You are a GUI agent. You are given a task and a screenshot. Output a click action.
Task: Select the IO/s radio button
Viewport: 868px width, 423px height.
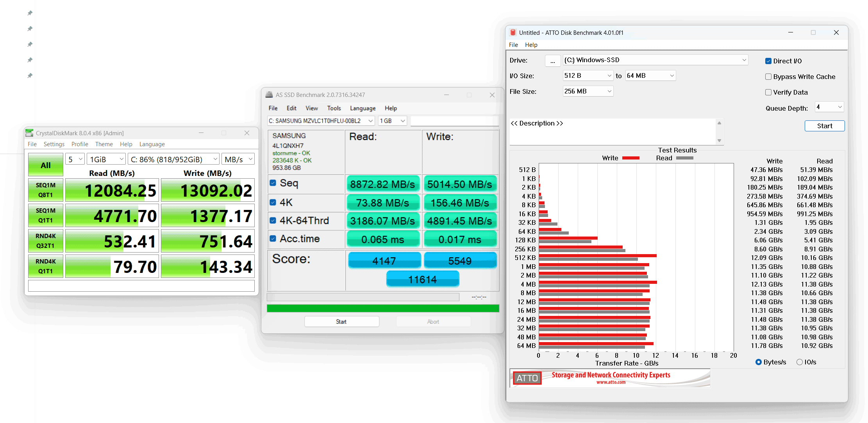point(800,362)
